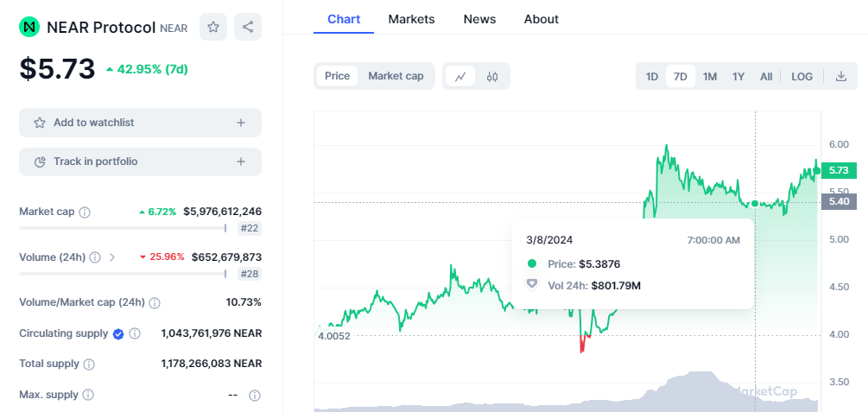This screenshot has height=412, width=868.
Task: Show Volume (24h) info icon
Action: (x=95, y=257)
